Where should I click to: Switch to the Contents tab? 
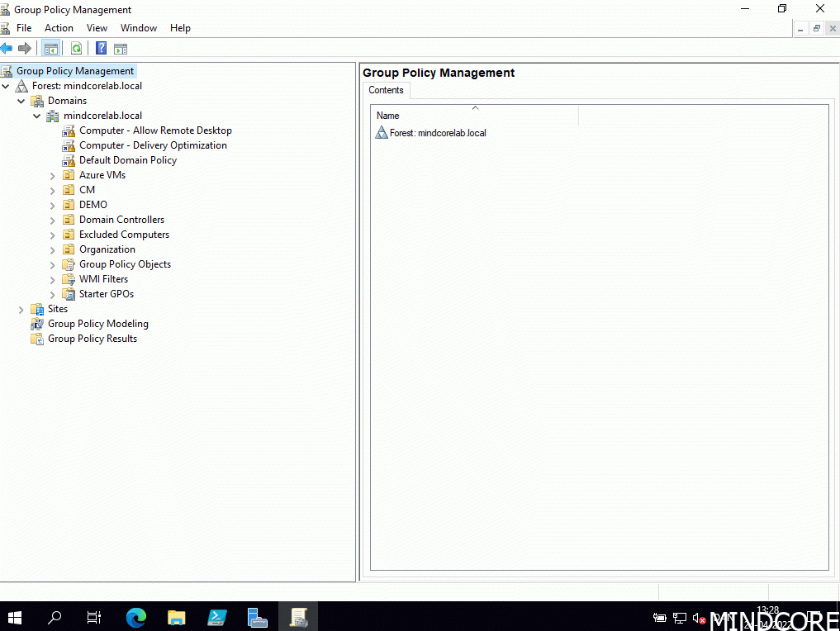(x=386, y=90)
